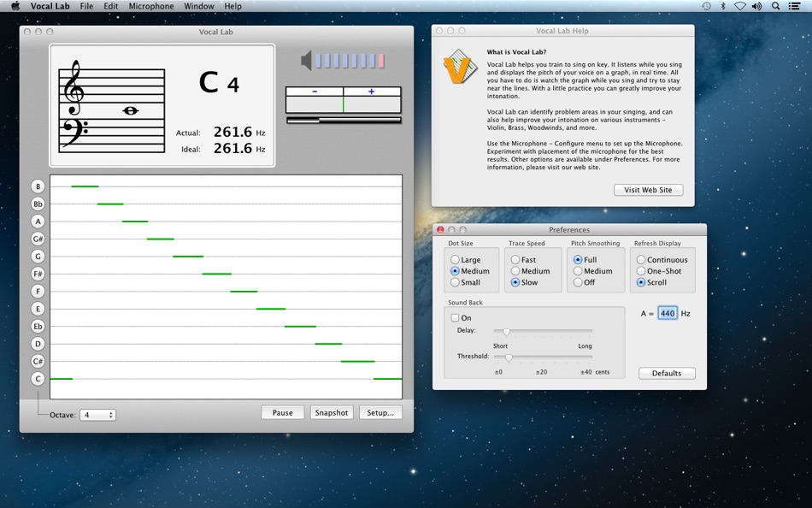Click the B note circle button
The height and width of the screenshot is (508, 812).
pos(38,186)
